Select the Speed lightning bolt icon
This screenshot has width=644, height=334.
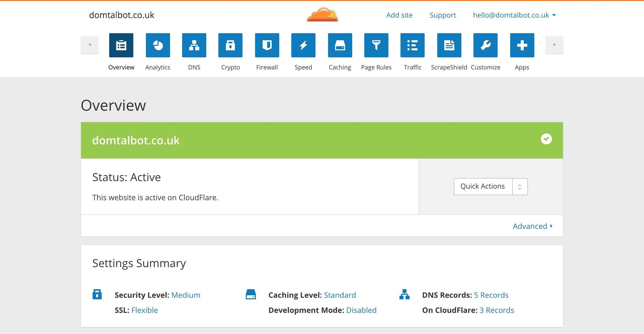(x=303, y=45)
